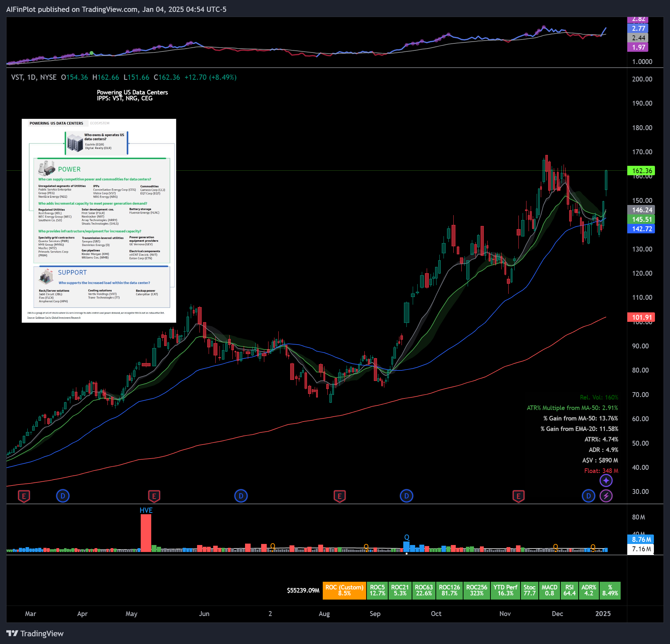Click the dividend D marker after Jun
Viewport: 670px width, 644px height.
241,496
